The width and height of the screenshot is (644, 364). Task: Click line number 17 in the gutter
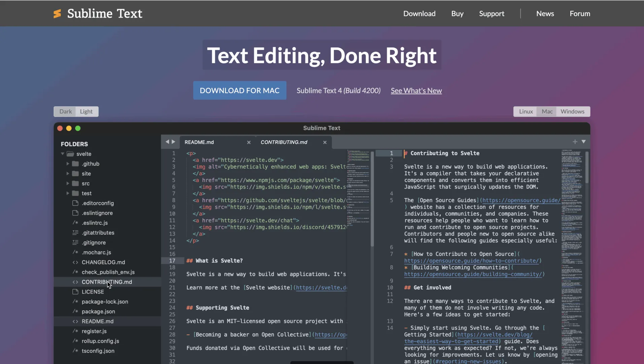[172, 261]
